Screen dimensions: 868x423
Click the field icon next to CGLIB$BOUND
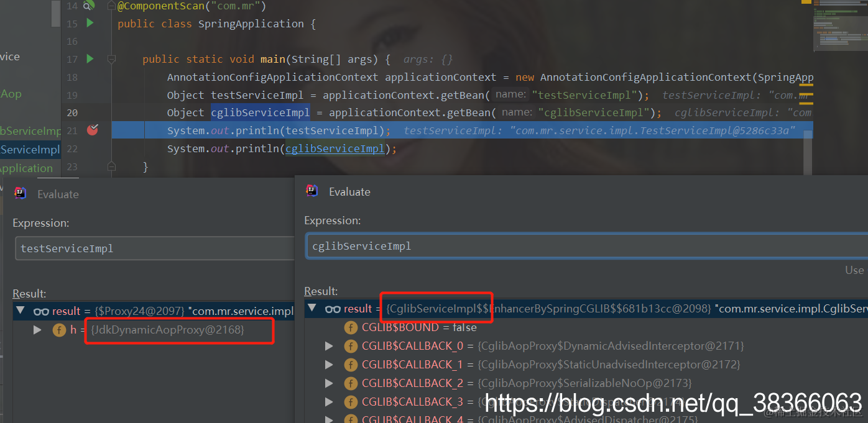pyautogui.click(x=351, y=327)
